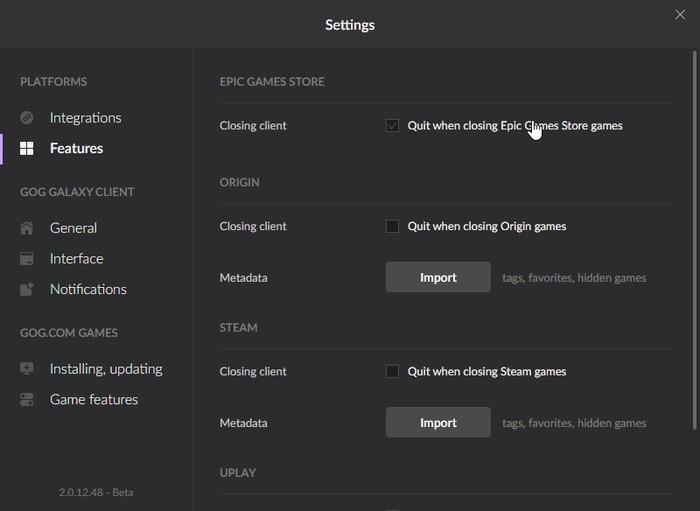Open Interface settings

click(76, 259)
